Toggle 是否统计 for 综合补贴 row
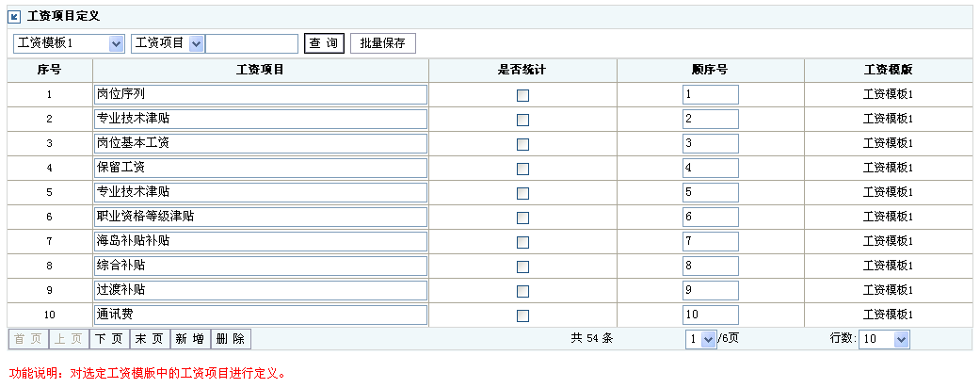 (x=522, y=267)
